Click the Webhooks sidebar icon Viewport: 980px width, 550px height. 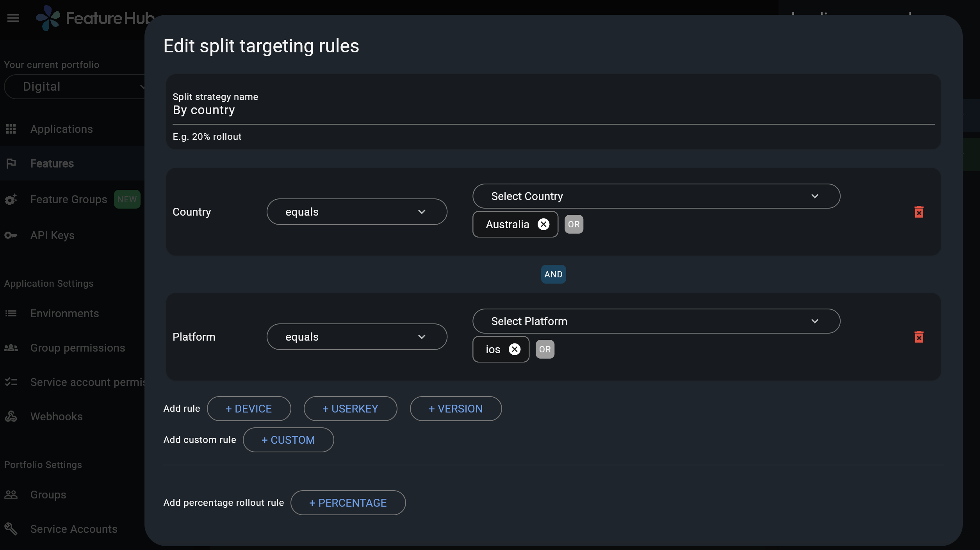(x=11, y=416)
